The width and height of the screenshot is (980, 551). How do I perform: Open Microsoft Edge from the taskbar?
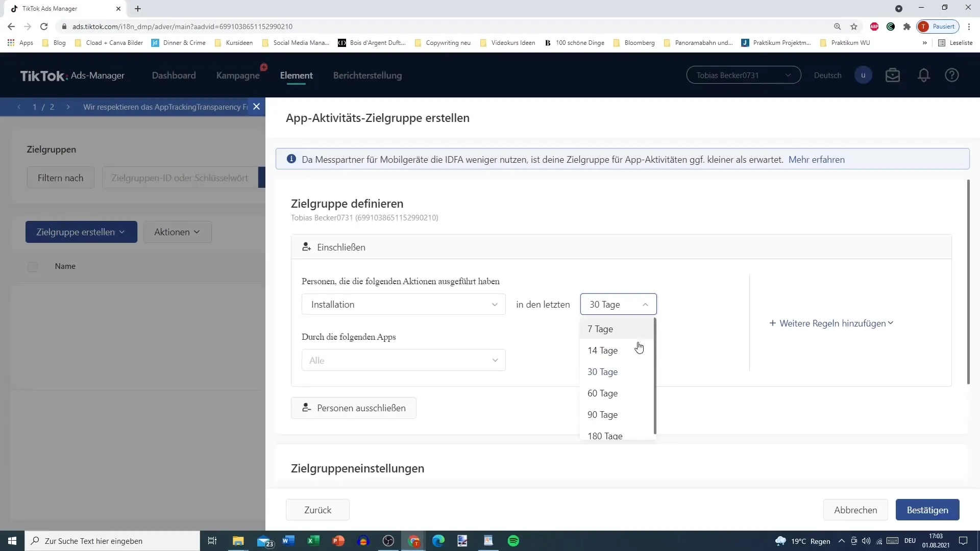click(x=438, y=541)
